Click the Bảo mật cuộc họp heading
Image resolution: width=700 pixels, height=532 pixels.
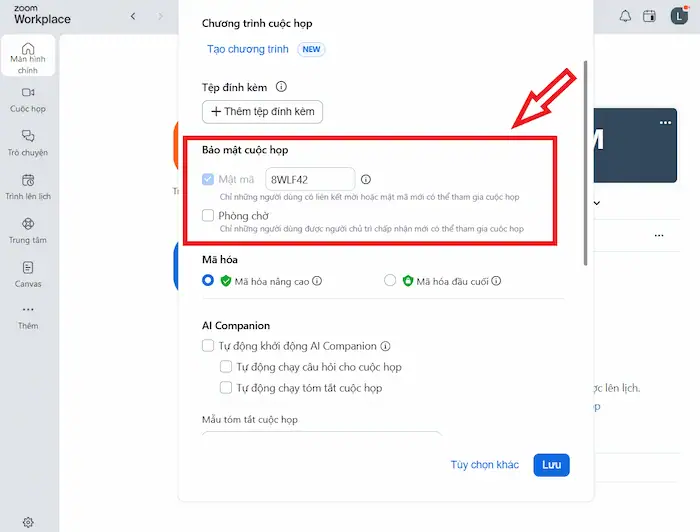(x=245, y=150)
